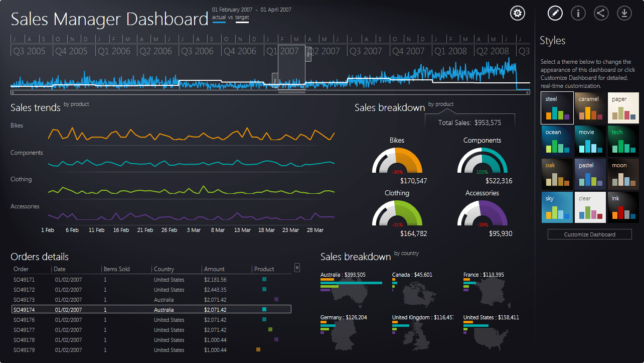Click the Components gauge chart

point(482,161)
